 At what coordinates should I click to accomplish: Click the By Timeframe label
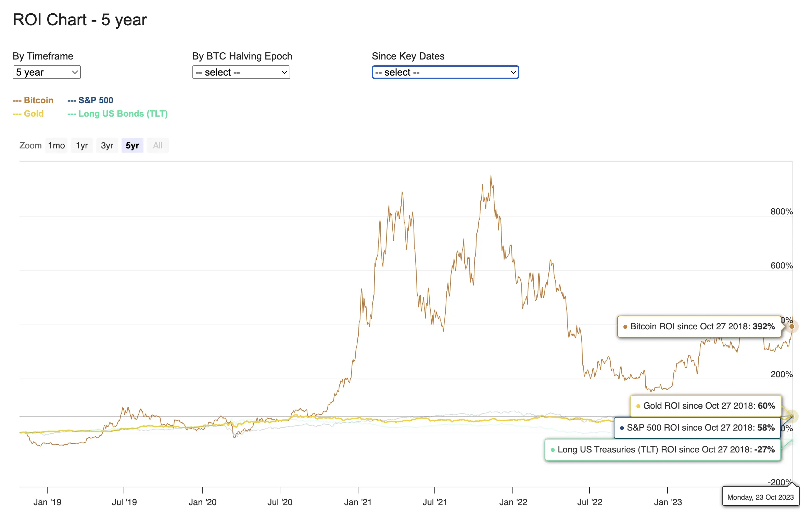[43, 56]
